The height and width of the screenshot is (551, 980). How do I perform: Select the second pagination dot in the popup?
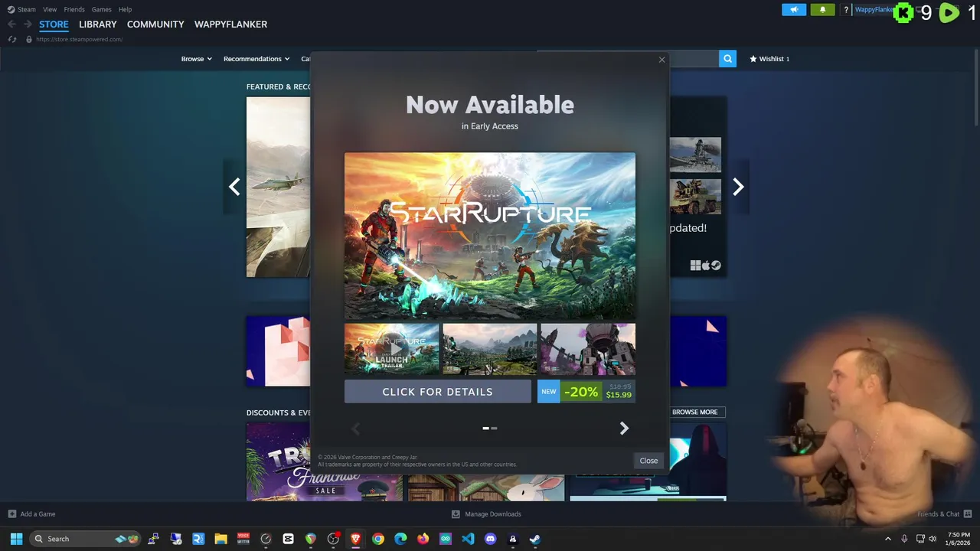[494, 429]
